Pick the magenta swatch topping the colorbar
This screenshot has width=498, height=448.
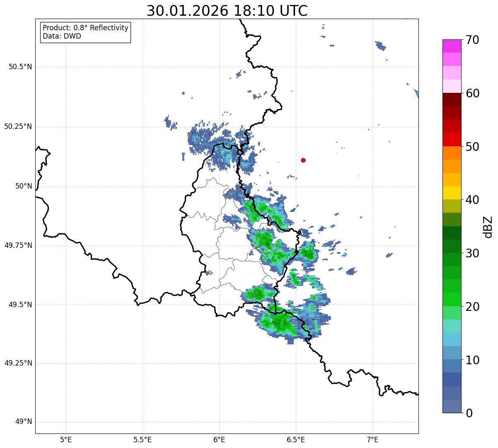tap(452, 46)
